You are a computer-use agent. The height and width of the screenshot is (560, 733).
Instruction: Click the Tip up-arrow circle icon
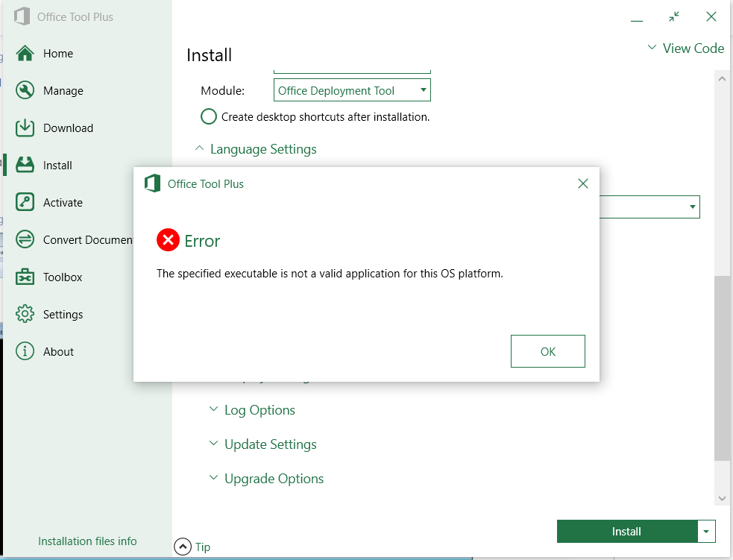tap(182, 547)
